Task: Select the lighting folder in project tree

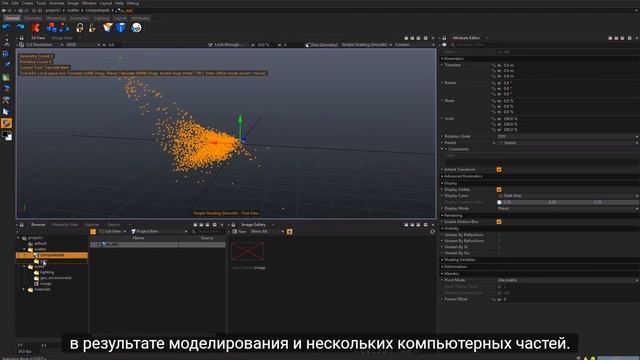Action: [x=47, y=272]
